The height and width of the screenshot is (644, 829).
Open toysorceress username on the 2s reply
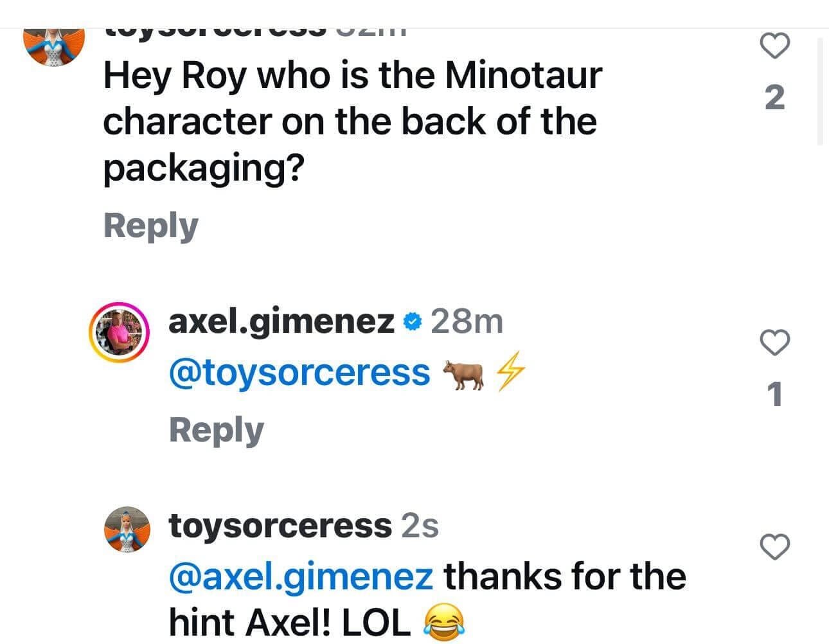[280, 526]
